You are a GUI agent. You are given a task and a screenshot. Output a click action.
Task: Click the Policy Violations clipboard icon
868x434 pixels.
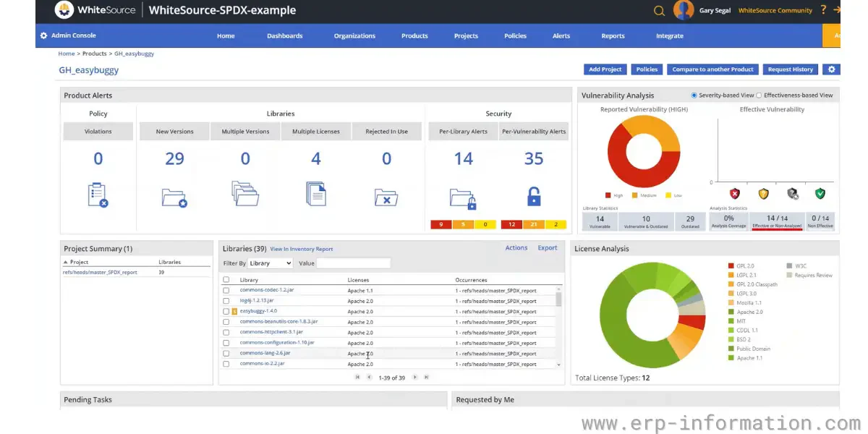tap(98, 195)
